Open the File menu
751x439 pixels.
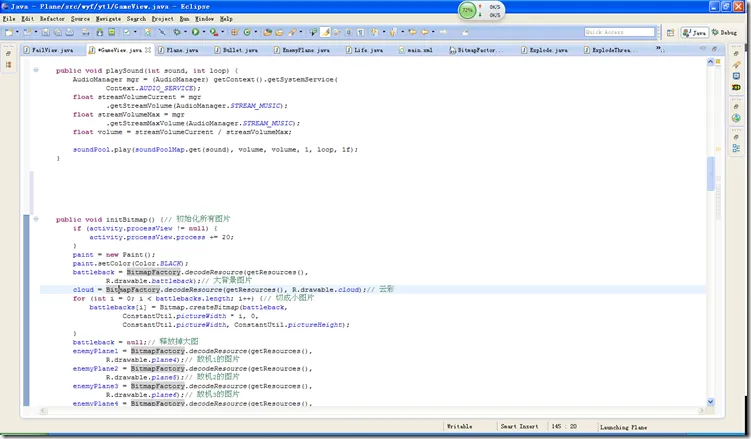point(9,19)
